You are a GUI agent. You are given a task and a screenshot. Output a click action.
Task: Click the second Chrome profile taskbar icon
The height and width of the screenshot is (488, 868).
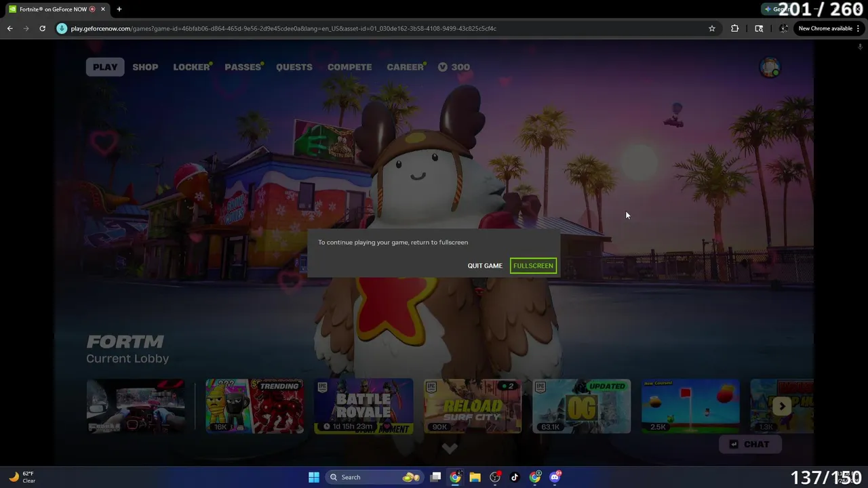[x=535, y=477]
